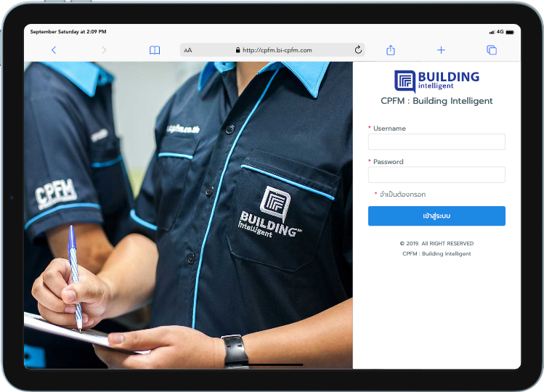Open the AA reader text-size menu
The height and width of the screenshot is (392, 544).
188,50
